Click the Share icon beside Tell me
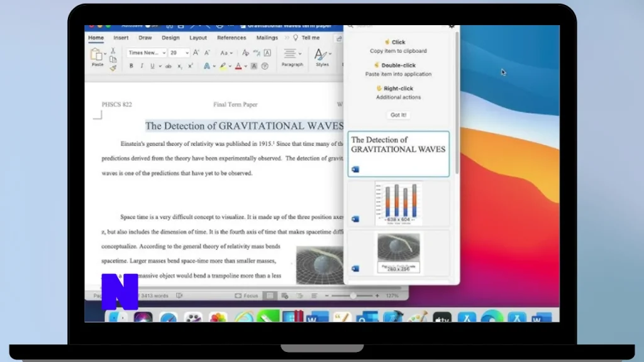This screenshot has width=644, height=362. point(339,38)
